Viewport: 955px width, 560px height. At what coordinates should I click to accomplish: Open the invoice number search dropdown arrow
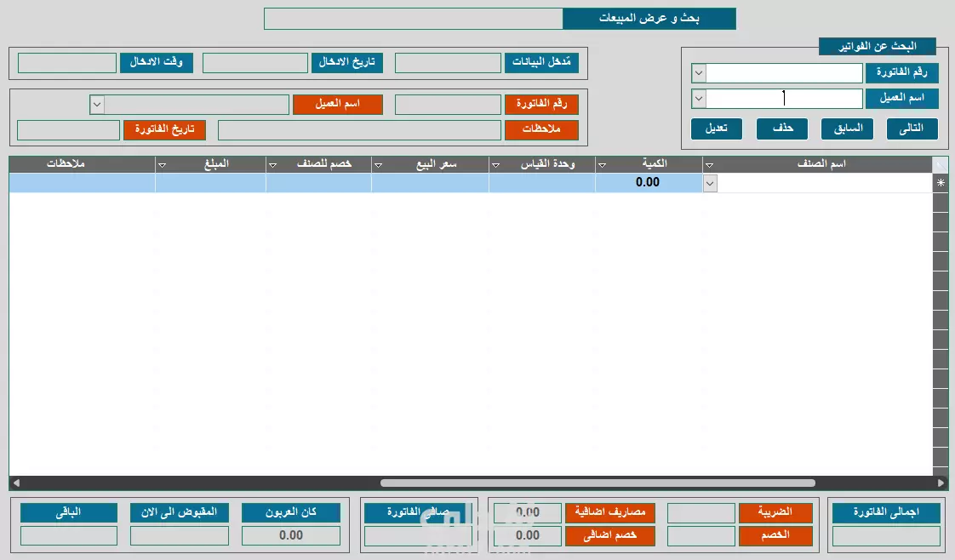[x=699, y=73]
